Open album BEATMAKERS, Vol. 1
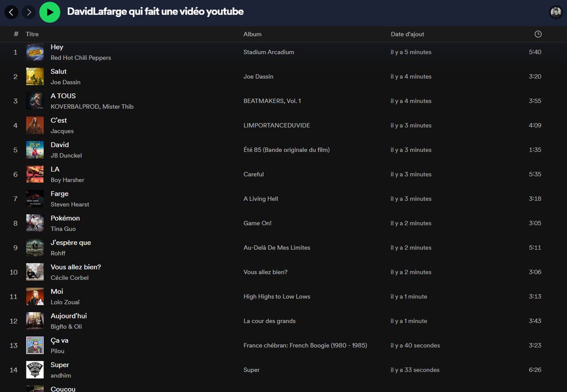The width and height of the screenshot is (567, 392). 272,101
